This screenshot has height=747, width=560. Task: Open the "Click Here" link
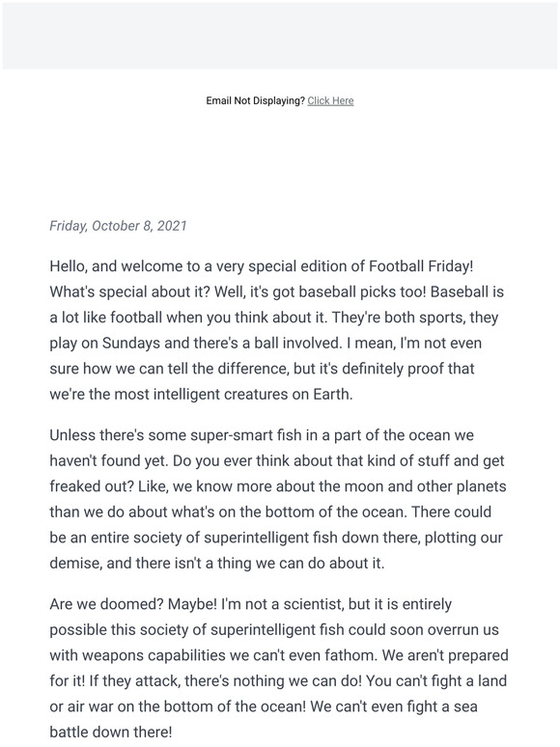click(x=330, y=100)
